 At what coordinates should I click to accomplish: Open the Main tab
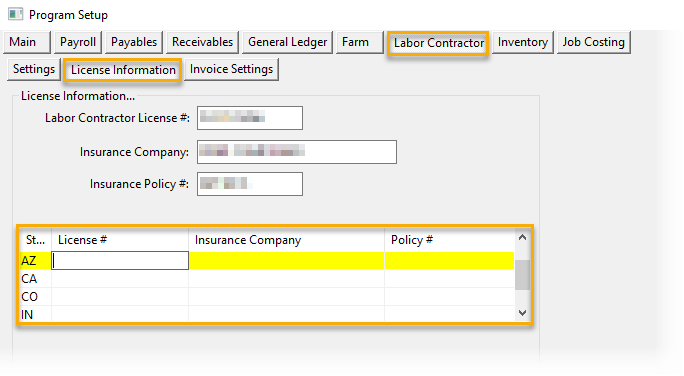(x=27, y=42)
